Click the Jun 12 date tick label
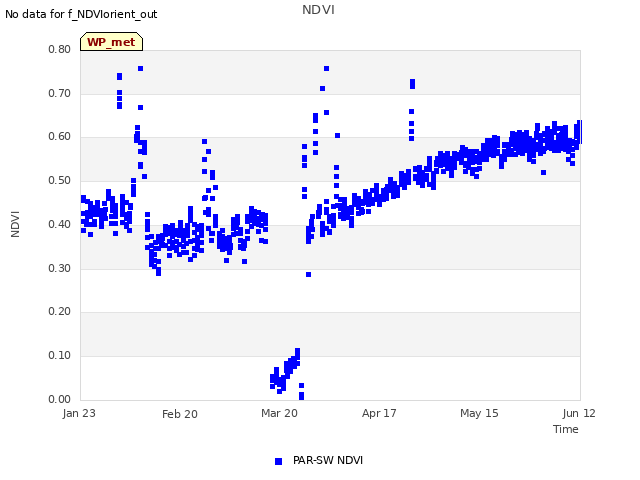 click(579, 413)
